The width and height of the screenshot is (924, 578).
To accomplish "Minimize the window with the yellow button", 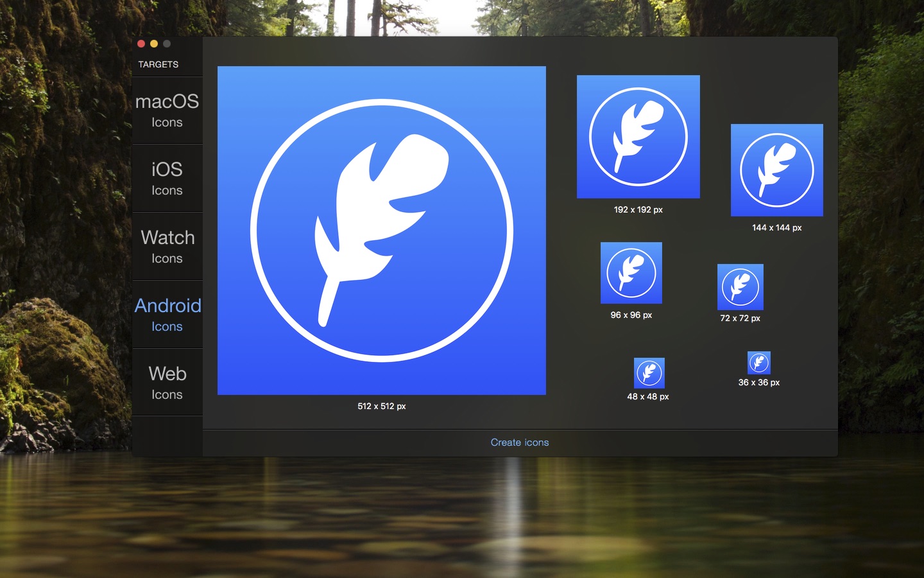I will [154, 44].
